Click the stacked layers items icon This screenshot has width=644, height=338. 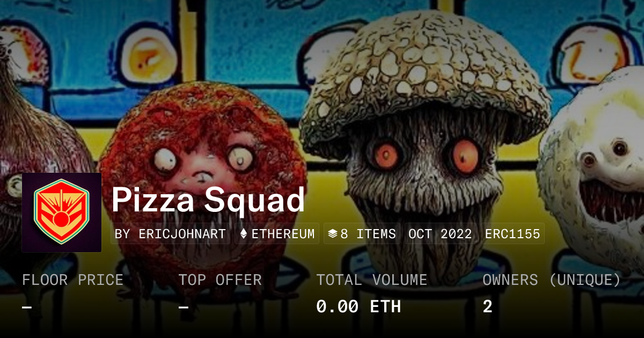pos(333,234)
